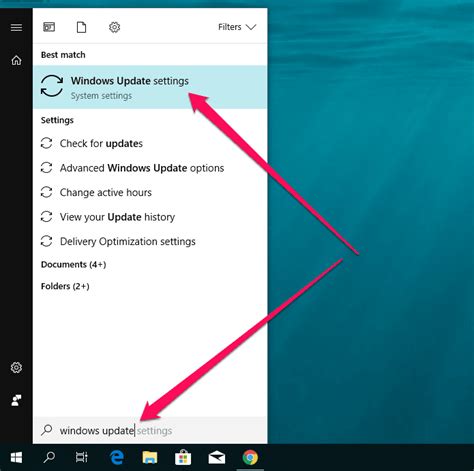Filter results by Settings gear icon
Screen dimensions: 474x471
[114, 27]
